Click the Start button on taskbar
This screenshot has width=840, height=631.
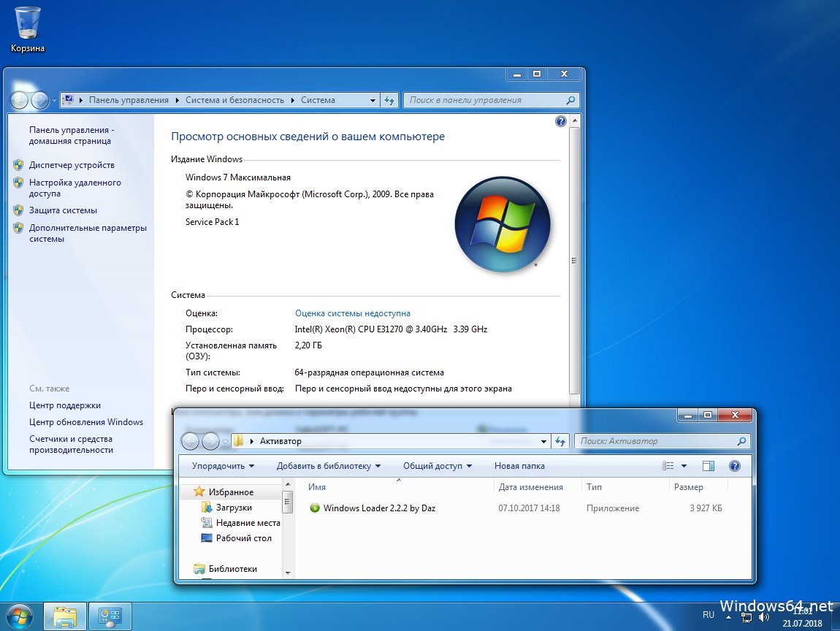click(x=19, y=616)
